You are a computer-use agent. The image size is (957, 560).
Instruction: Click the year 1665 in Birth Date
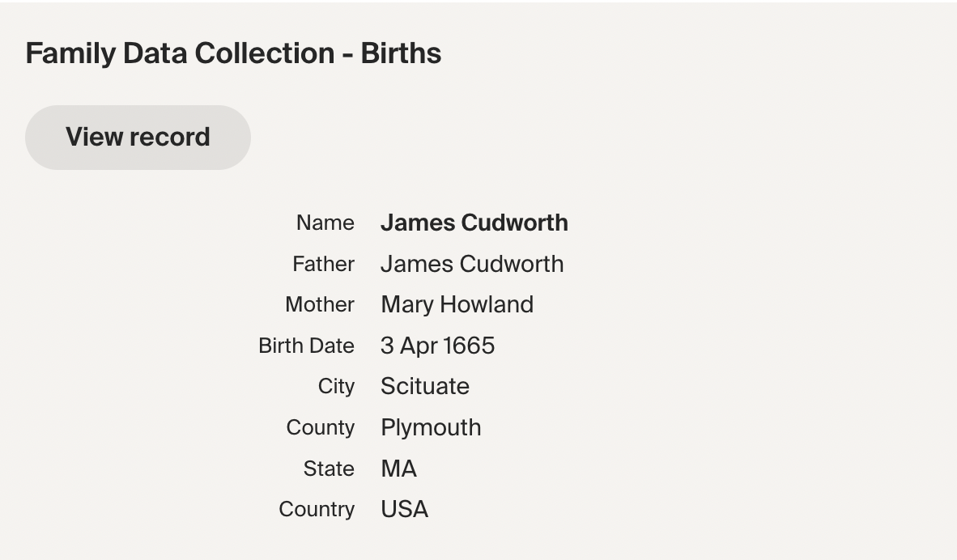[469, 346]
